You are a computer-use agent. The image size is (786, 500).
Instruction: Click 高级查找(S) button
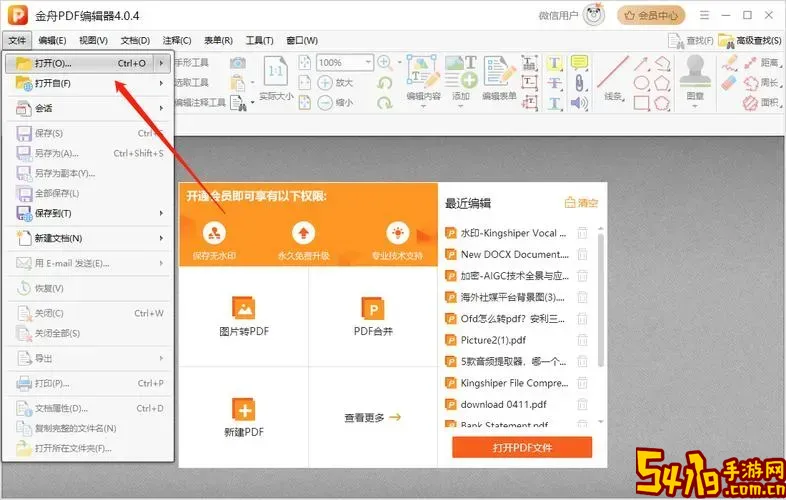[x=750, y=41]
